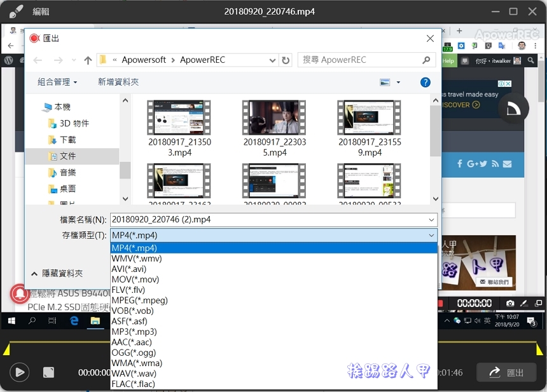Open the Windows Start menu in recording

(x=11, y=321)
